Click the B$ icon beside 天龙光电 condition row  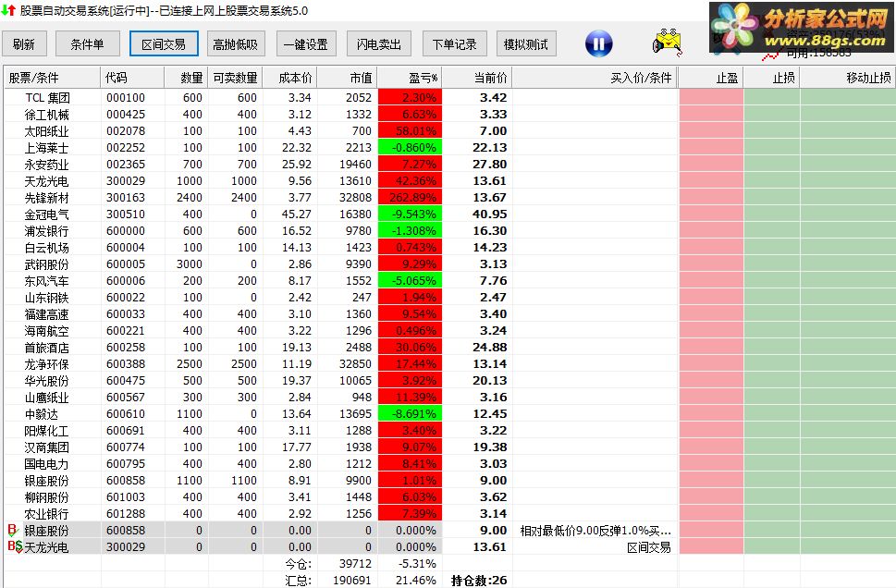[15, 546]
